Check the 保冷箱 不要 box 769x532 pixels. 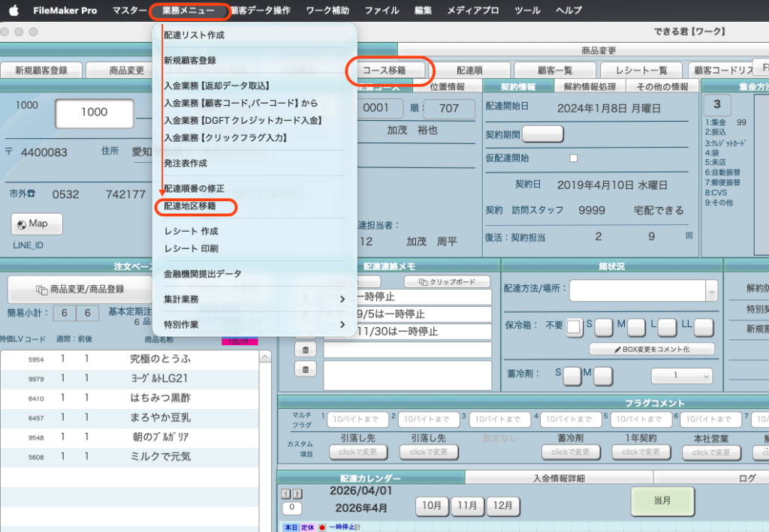(574, 326)
